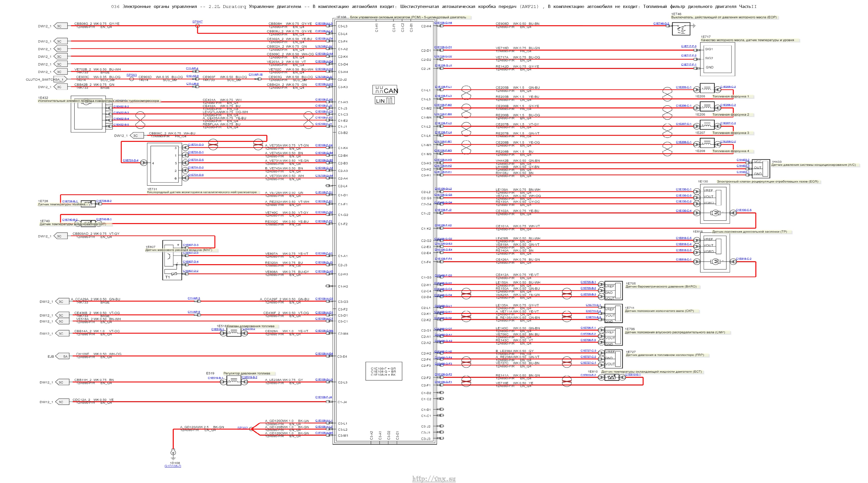Select the fuel temperature sensor symbol 1E728

(88, 204)
